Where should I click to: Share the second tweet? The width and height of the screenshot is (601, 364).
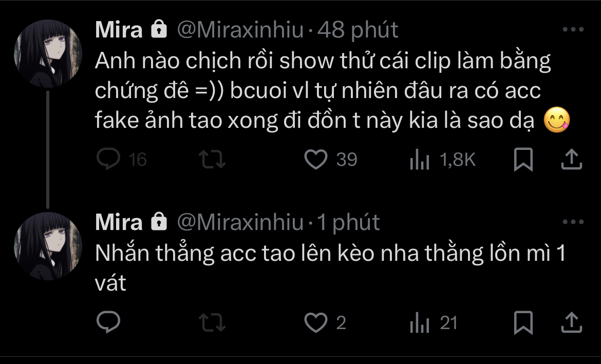coord(571,323)
